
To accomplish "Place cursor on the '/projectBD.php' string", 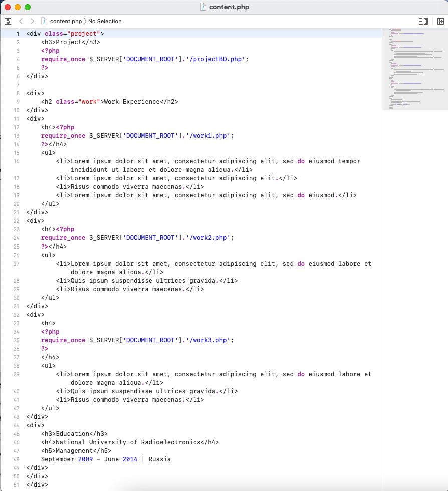I will (x=219, y=59).
